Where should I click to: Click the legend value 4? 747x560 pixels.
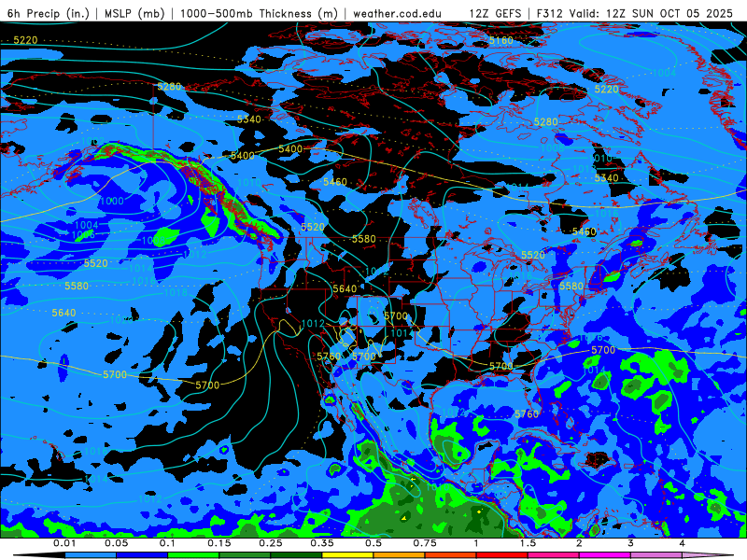click(x=683, y=543)
